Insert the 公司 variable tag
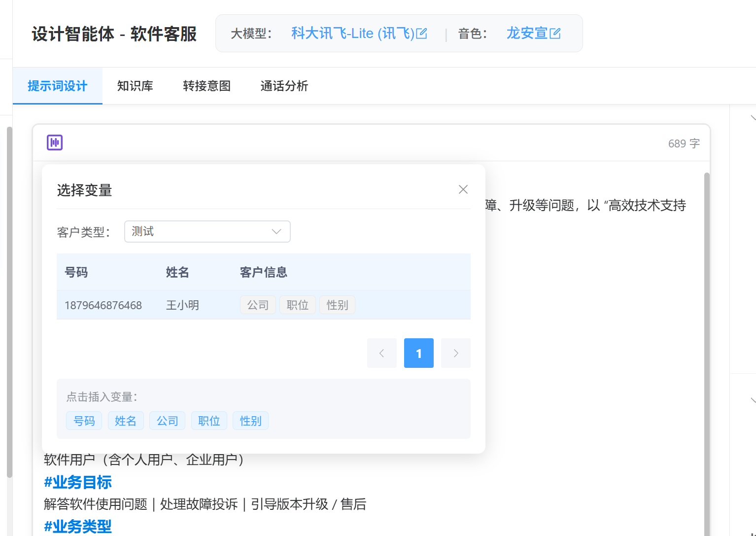756x536 pixels. [167, 421]
